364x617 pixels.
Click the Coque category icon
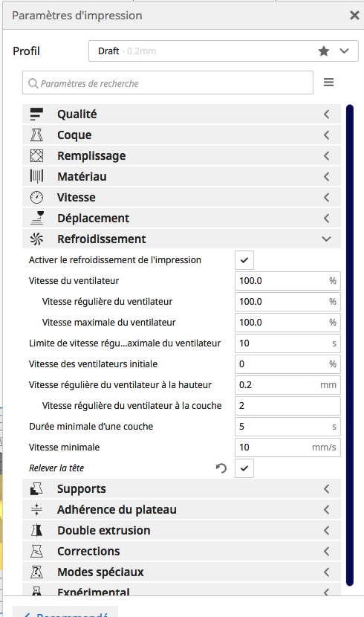tap(36, 135)
